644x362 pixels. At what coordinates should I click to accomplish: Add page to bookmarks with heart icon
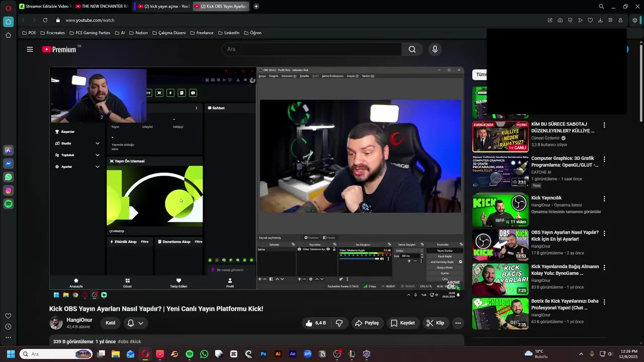coord(590,20)
